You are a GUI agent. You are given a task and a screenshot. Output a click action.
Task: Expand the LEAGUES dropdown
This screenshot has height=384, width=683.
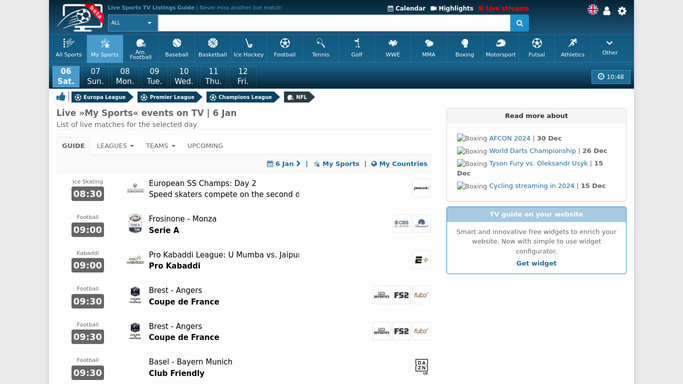click(115, 146)
